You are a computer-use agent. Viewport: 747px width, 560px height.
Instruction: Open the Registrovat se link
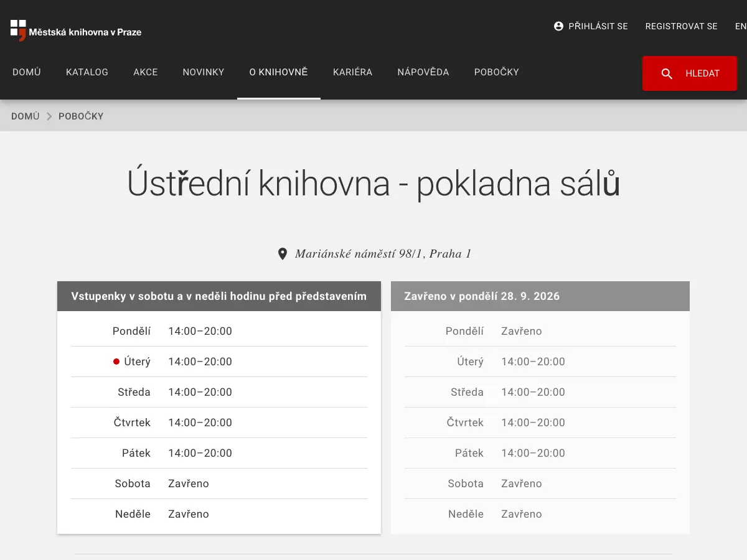681,26
